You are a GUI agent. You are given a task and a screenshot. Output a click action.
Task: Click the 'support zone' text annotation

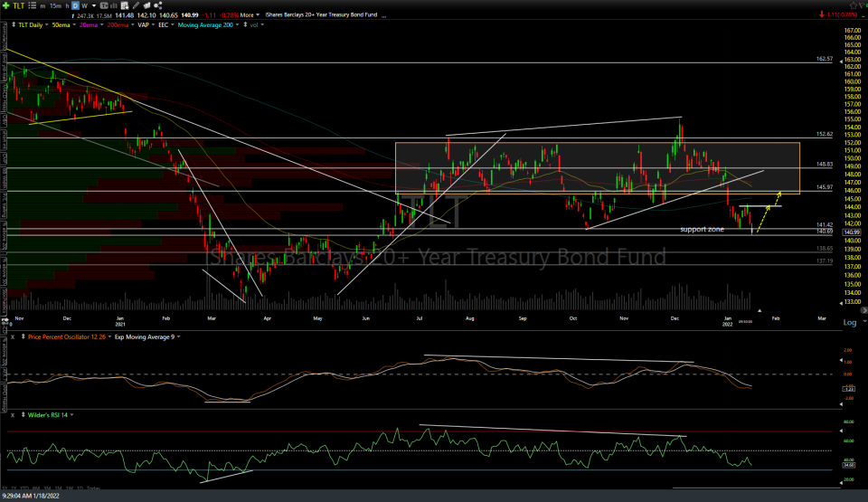tap(702, 230)
